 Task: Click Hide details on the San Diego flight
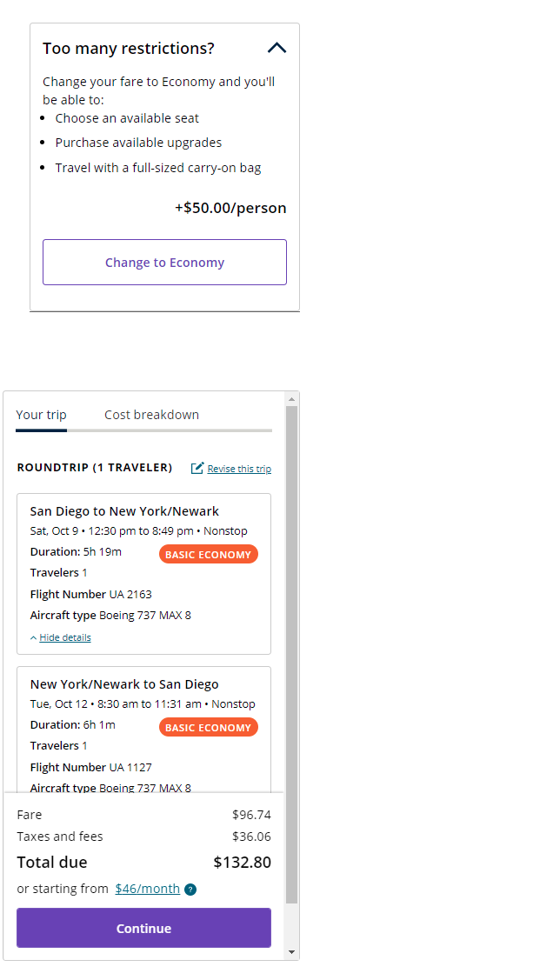click(x=65, y=637)
